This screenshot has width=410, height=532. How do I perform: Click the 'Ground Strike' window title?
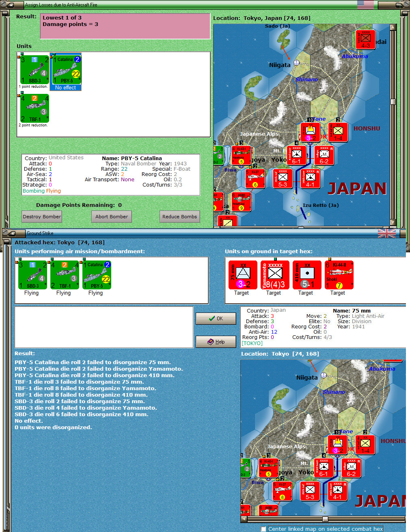(x=40, y=233)
